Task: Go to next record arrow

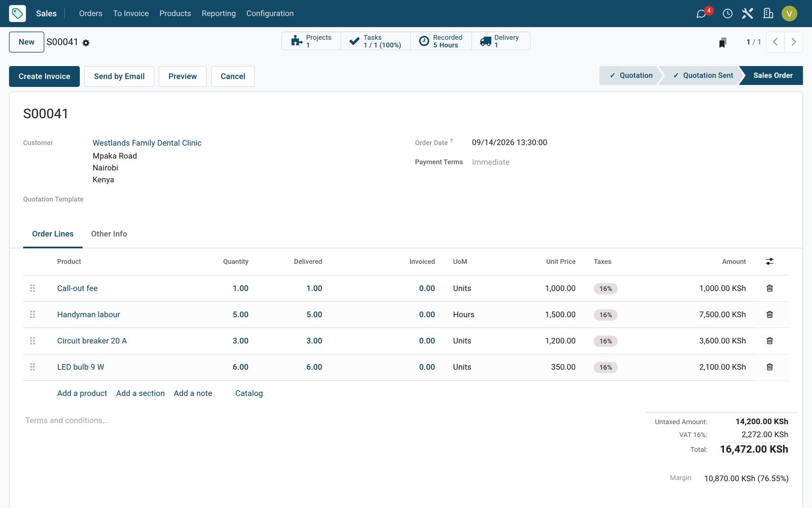Action: click(794, 42)
